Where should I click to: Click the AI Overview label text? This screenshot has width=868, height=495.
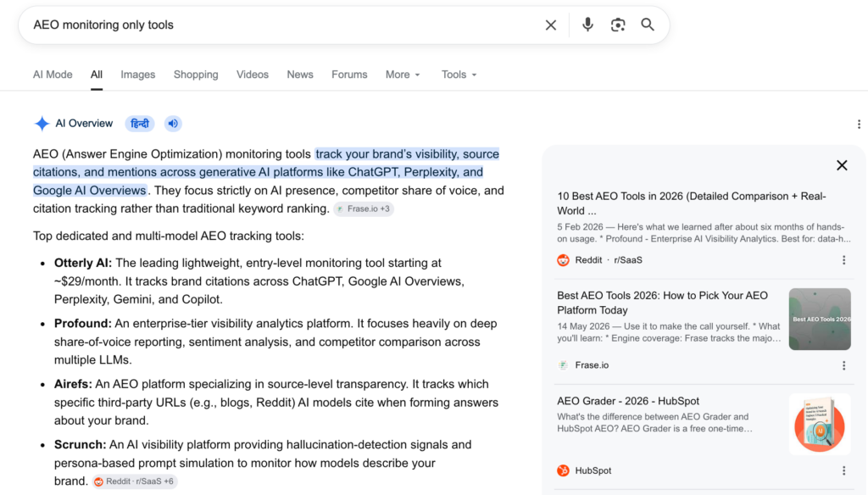[x=84, y=124]
